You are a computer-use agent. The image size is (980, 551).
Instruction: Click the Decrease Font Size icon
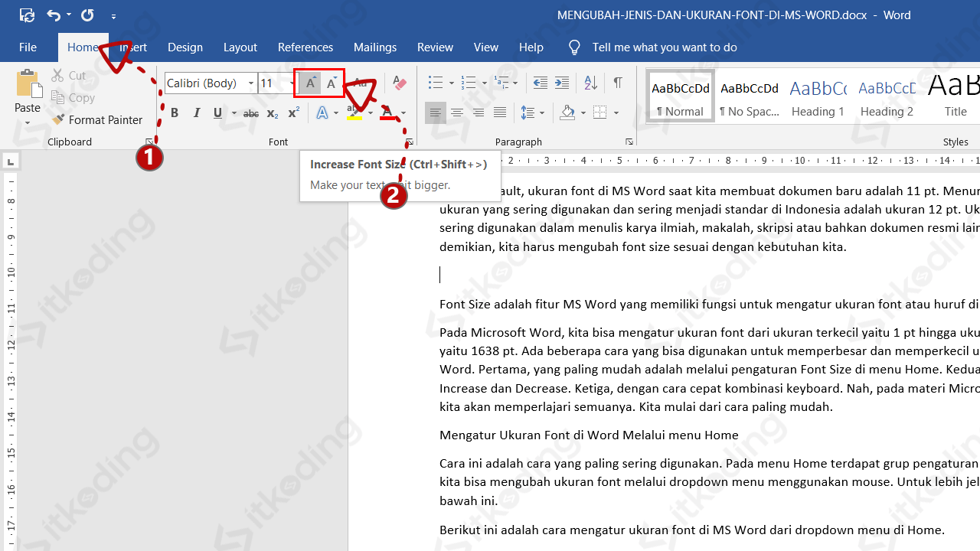click(331, 83)
